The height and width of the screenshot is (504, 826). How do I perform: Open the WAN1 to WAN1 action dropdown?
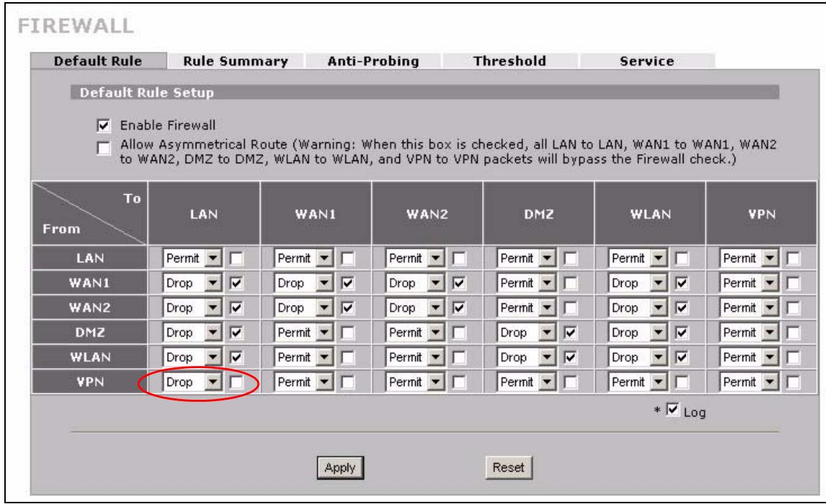304,283
